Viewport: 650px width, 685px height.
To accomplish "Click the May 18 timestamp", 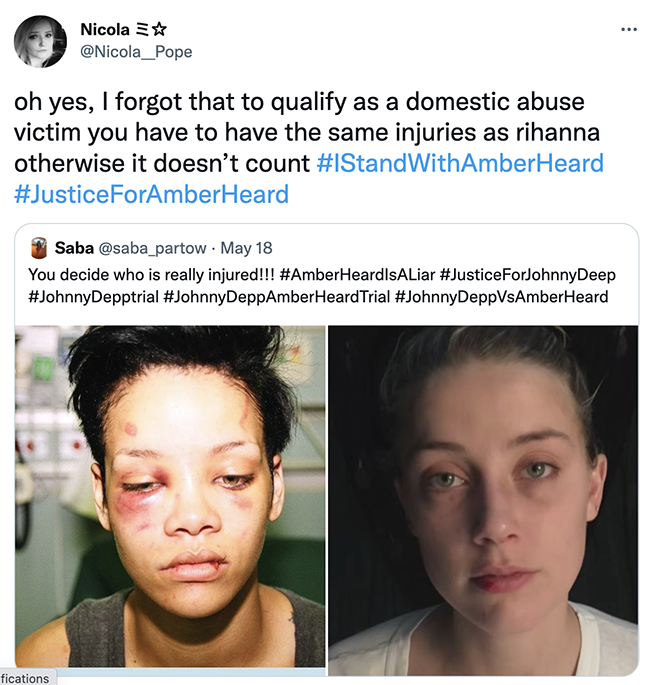I will 246,248.
